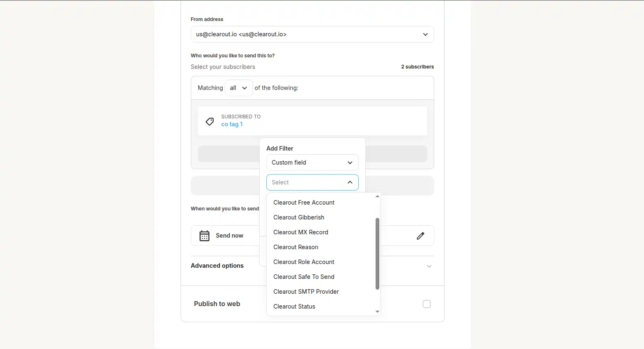644x349 pixels.
Task: Click the chevron beside Advanced options
Action: click(x=429, y=266)
